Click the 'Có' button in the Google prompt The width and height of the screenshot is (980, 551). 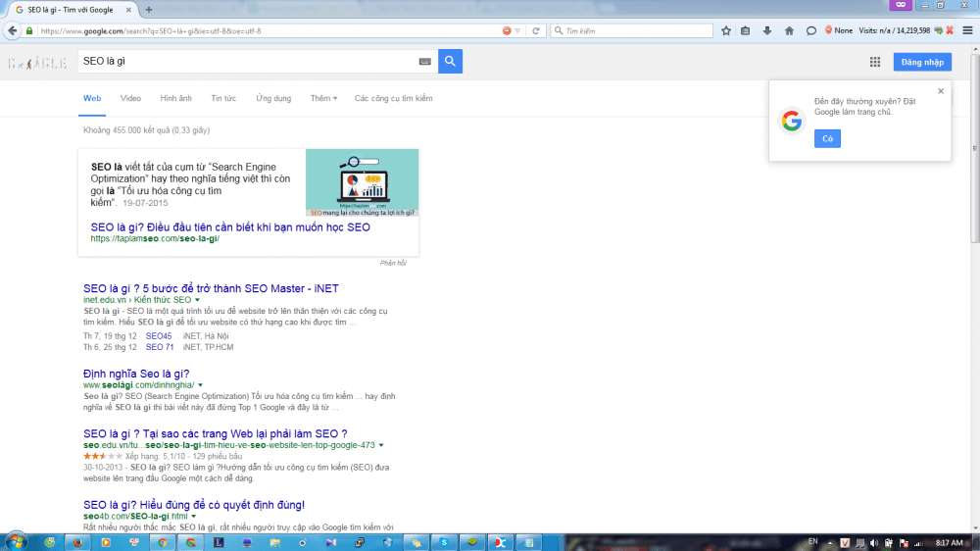pos(827,139)
